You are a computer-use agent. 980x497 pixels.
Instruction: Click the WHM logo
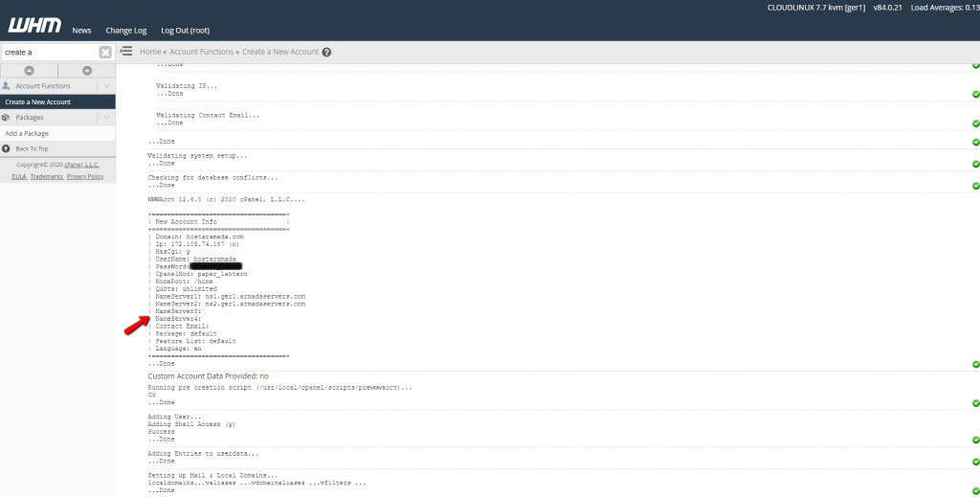click(35, 25)
